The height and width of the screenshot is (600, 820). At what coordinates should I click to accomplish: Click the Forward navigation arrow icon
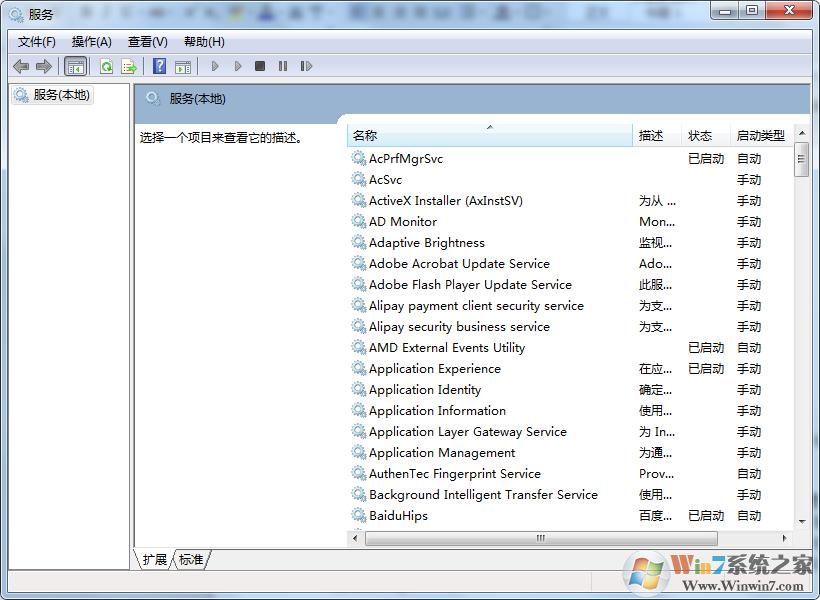45,65
